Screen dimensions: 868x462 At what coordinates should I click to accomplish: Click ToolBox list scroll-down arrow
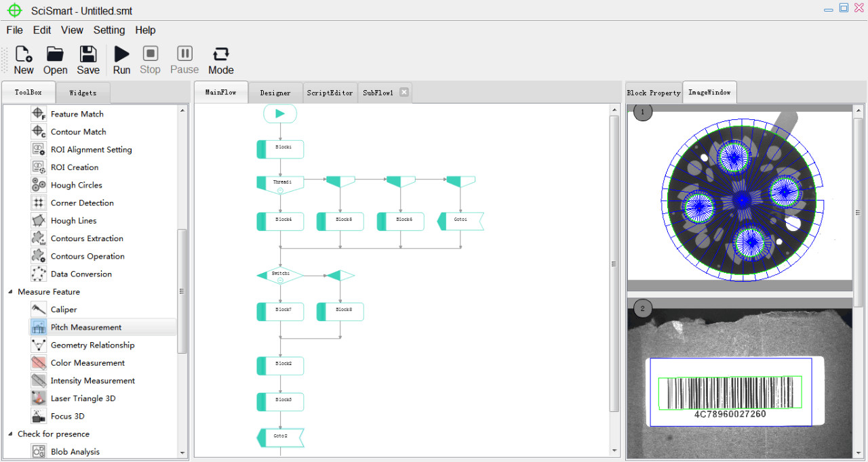click(182, 453)
